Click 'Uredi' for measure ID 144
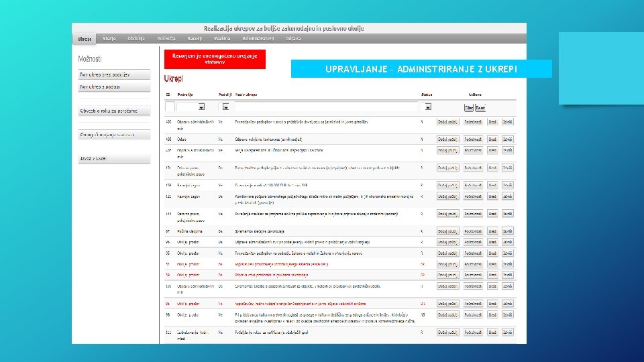Viewport: 644px width, 362px height. click(492, 214)
